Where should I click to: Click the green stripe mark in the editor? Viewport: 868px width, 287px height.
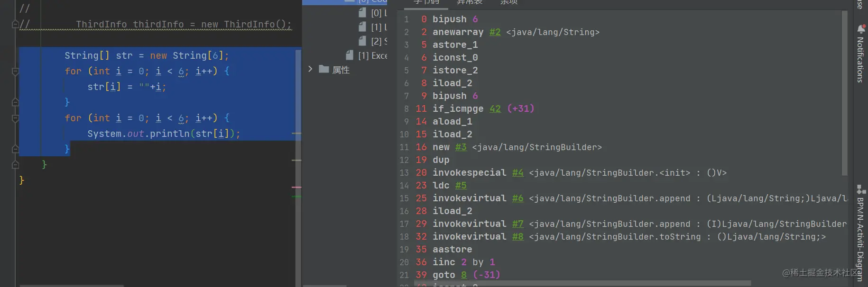pyautogui.click(x=296, y=196)
